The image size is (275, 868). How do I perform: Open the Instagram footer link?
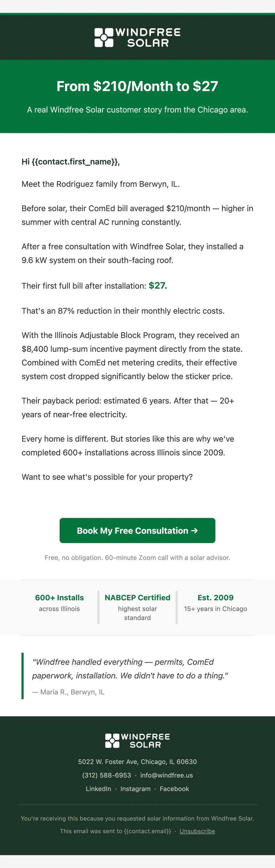pyautogui.click(x=135, y=789)
